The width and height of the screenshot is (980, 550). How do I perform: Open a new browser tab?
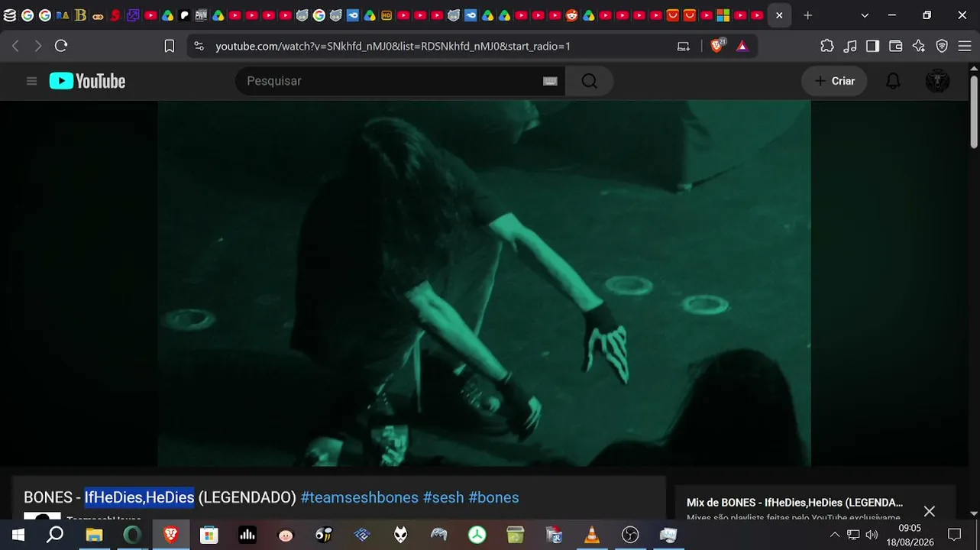pos(807,15)
